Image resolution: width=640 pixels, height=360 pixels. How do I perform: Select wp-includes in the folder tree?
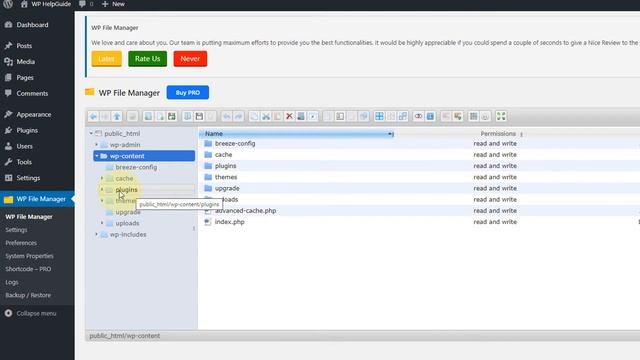[128, 234]
